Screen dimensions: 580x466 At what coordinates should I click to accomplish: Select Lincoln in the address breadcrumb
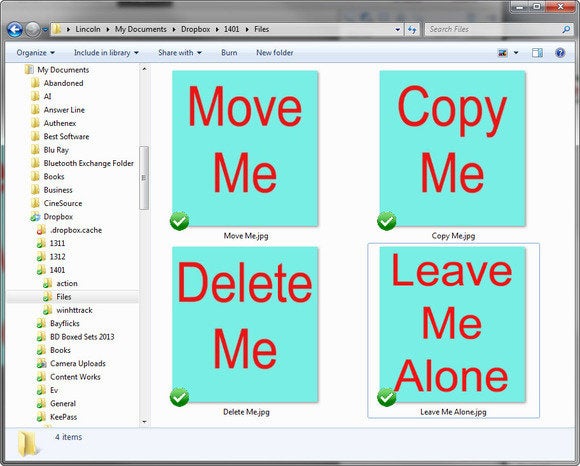[88, 29]
